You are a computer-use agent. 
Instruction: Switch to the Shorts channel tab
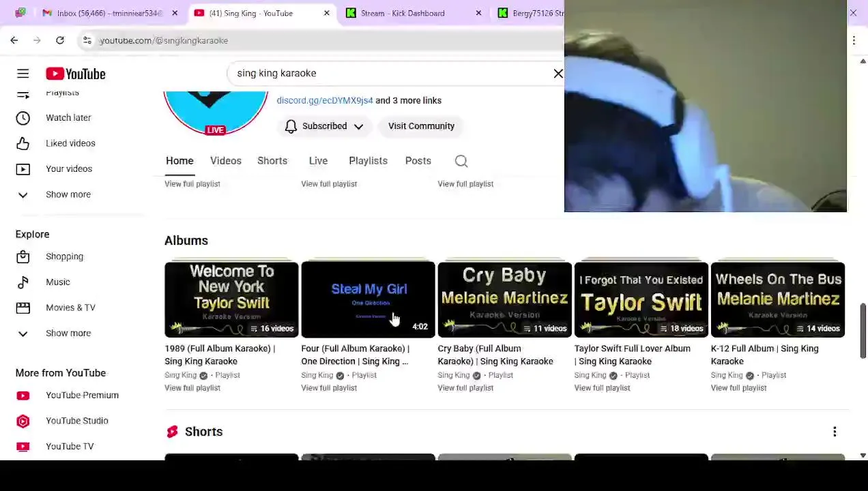click(x=272, y=161)
